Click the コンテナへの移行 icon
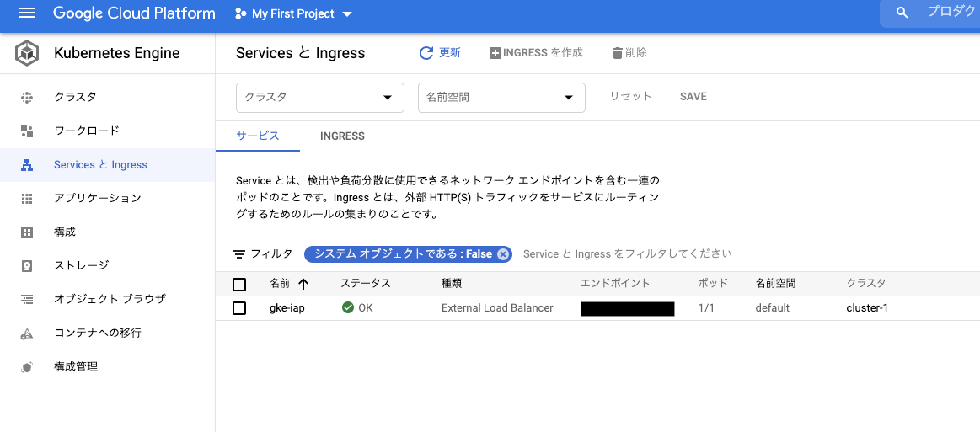Image resolution: width=980 pixels, height=432 pixels. (x=26, y=333)
